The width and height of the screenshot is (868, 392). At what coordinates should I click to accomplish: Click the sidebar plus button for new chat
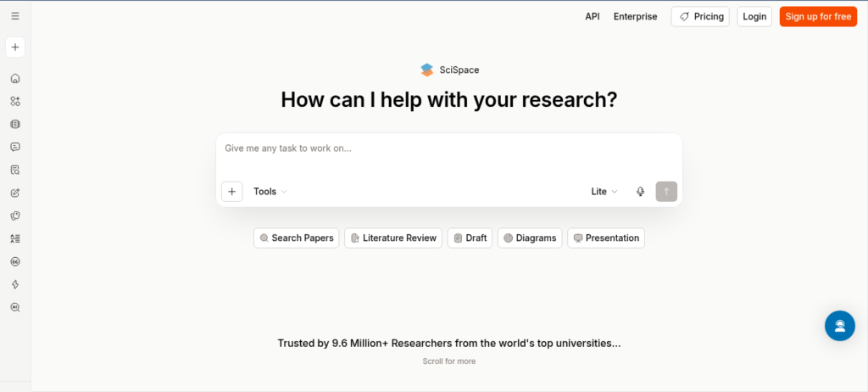click(15, 48)
